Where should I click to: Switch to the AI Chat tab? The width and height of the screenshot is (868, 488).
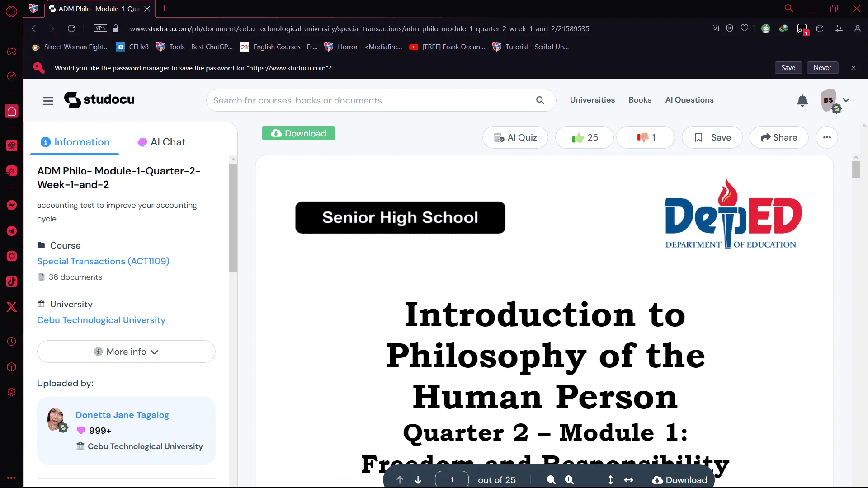pos(161,142)
